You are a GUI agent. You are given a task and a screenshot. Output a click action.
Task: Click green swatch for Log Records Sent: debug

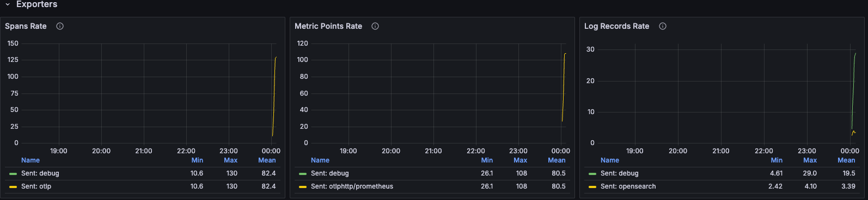pos(592,174)
